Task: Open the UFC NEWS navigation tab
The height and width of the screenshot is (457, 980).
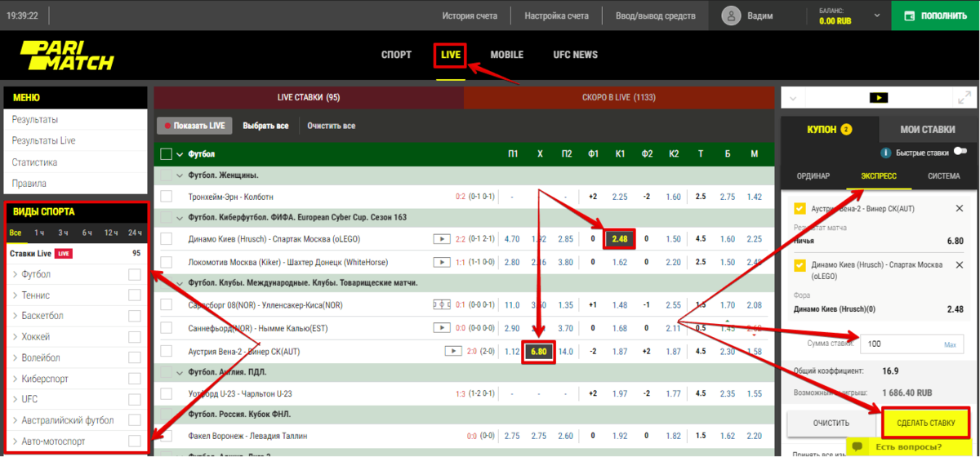Action: (x=575, y=55)
